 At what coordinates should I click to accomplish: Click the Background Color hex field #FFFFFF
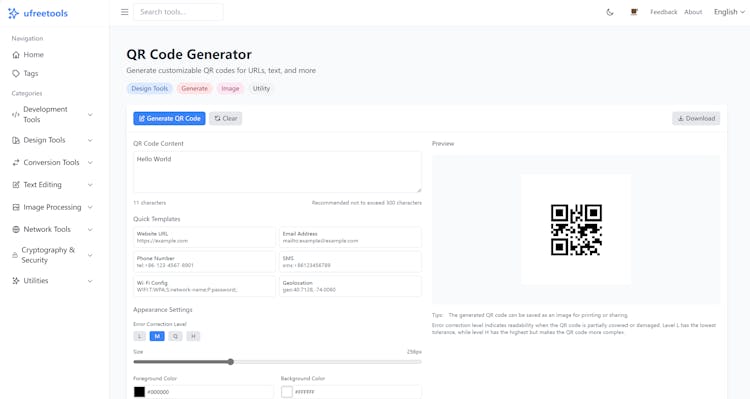point(357,392)
